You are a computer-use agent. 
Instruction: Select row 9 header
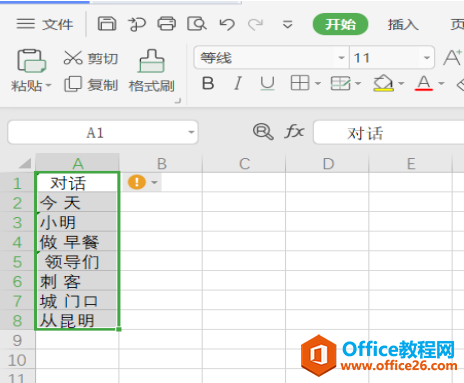[17, 340]
